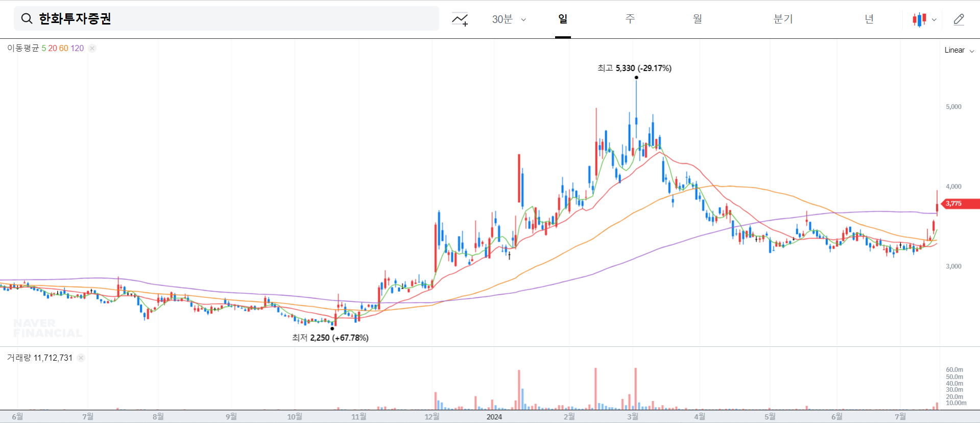Image resolution: width=980 pixels, height=423 pixels.
Task: Switch to the 월 monthly tab
Action: pyautogui.click(x=698, y=19)
